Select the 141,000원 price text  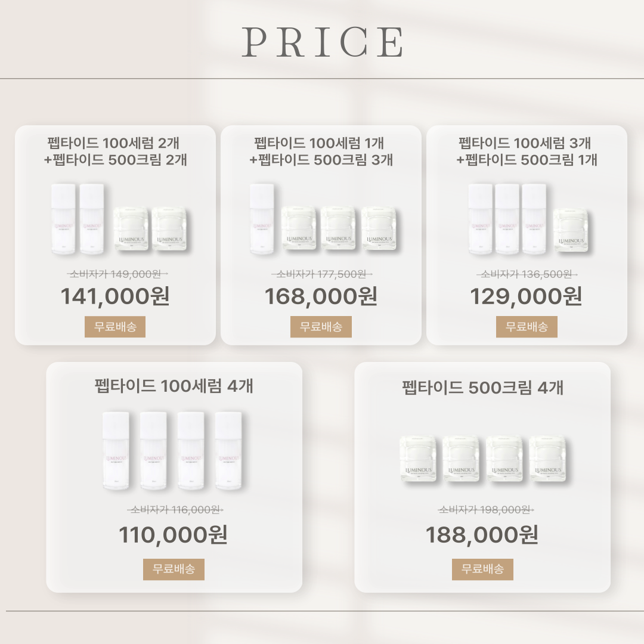click(115, 296)
